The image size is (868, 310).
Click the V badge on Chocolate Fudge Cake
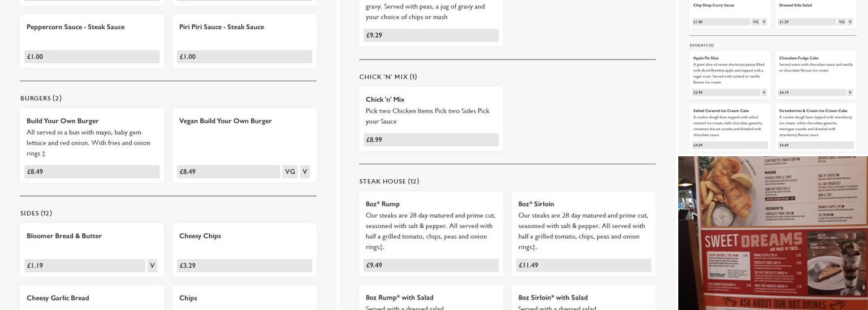850,92
